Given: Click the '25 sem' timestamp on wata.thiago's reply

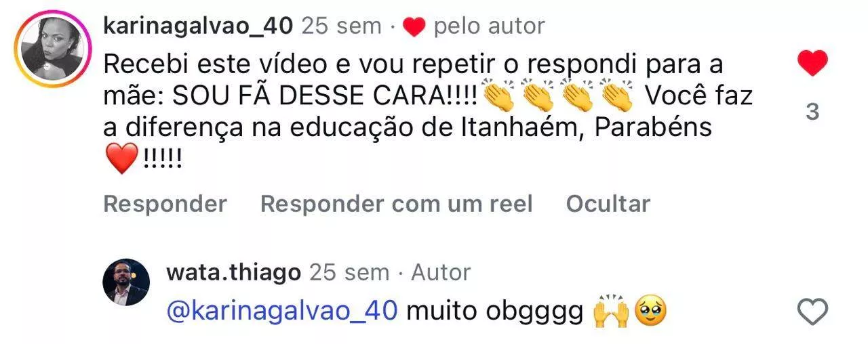Looking at the screenshot, I should point(349,272).
